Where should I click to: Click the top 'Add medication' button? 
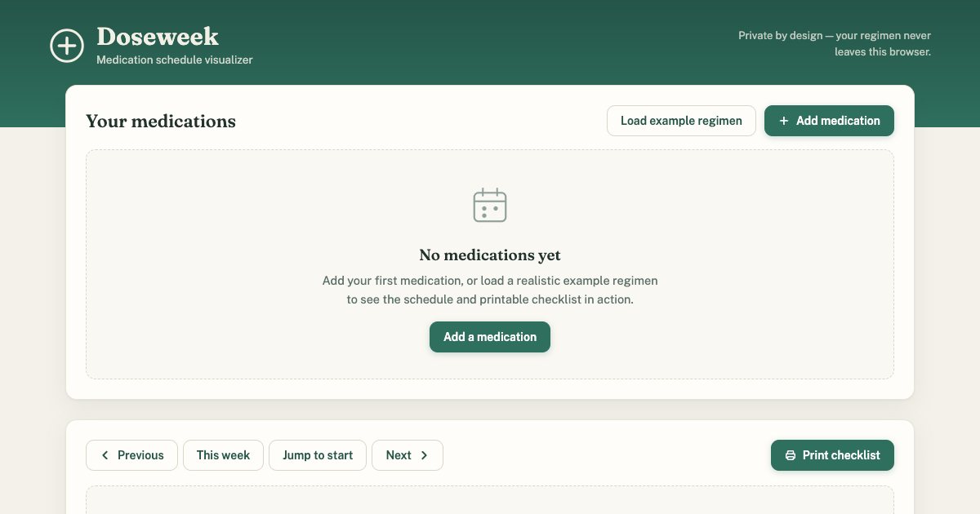point(829,121)
